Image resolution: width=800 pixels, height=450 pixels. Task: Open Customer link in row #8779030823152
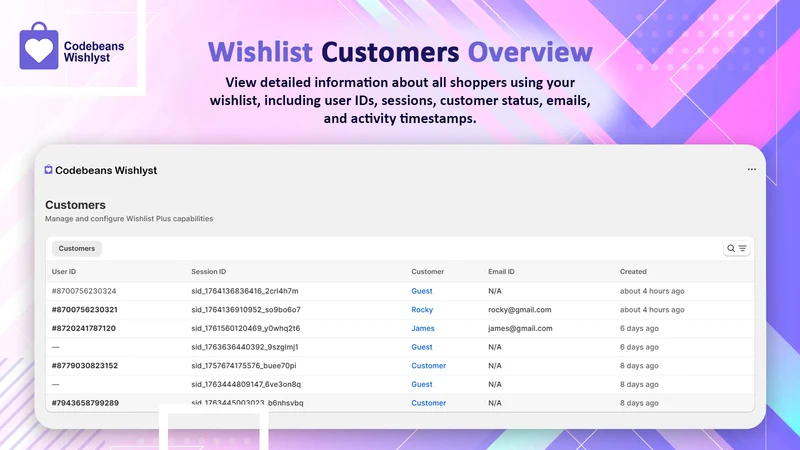[429, 365]
